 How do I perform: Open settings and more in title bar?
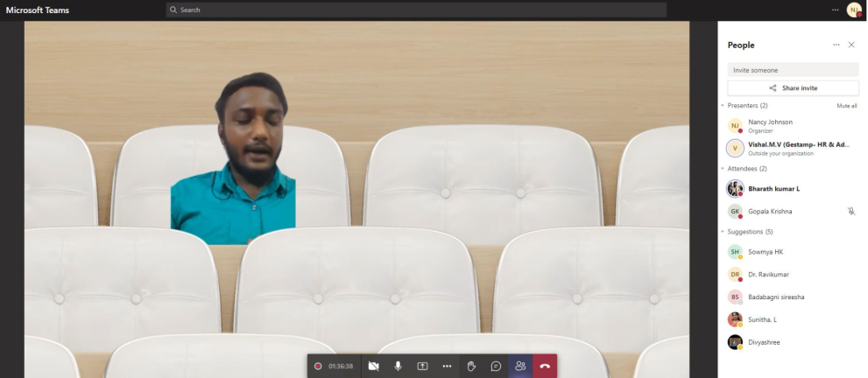pos(836,10)
